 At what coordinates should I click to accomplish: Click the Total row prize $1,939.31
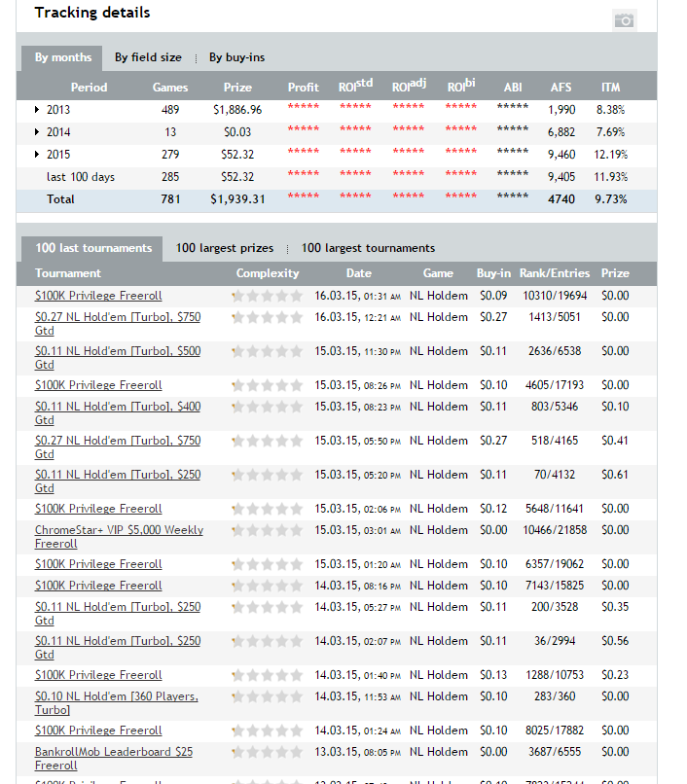pyautogui.click(x=237, y=199)
